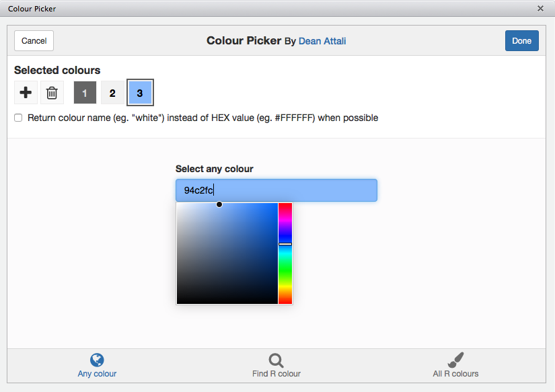Click the trash icon to remove selected colour
The width and height of the screenshot is (555, 392).
52,93
